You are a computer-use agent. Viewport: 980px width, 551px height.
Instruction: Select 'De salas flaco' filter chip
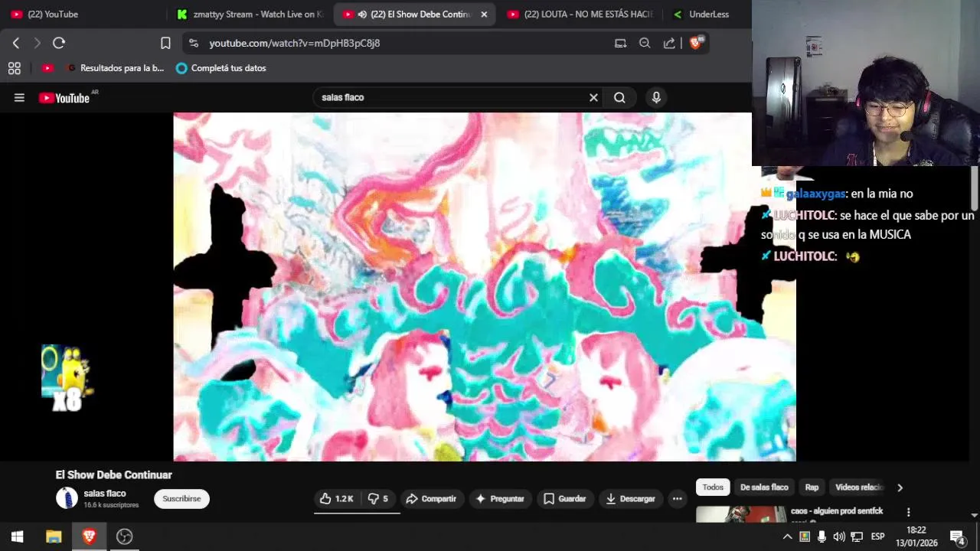tap(764, 487)
